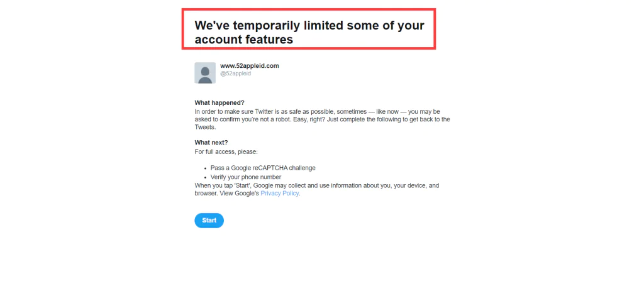Click the 'For full access, please:' line
This screenshot has height=301, width=644.
(226, 151)
